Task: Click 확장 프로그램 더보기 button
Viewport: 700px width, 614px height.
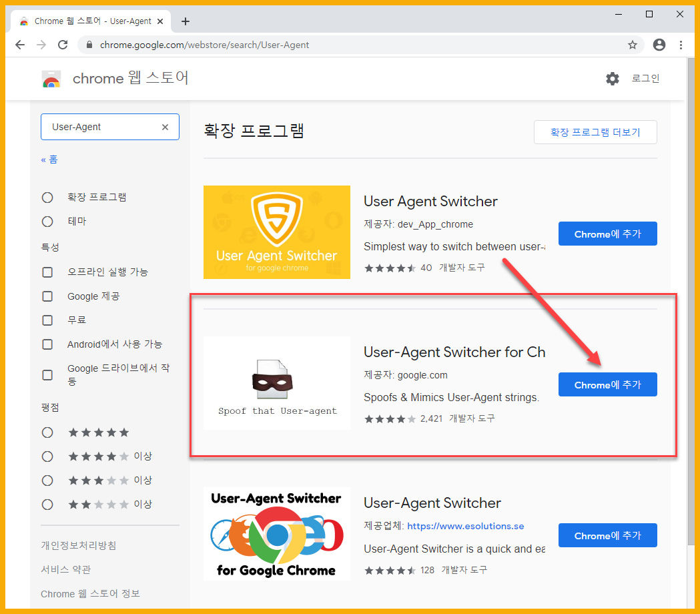Action: pyautogui.click(x=595, y=132)
